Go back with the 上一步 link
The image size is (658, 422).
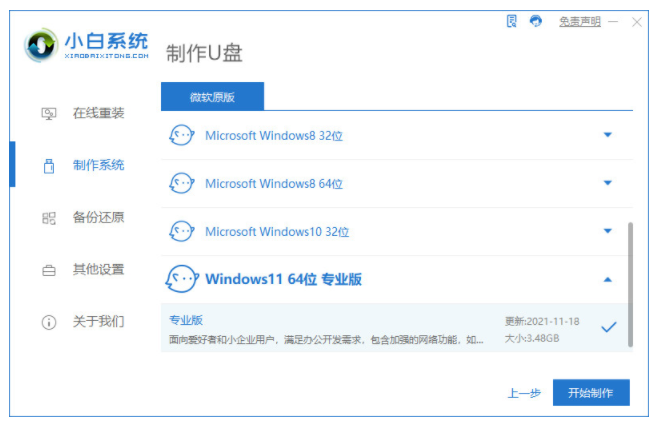[524, 393]
